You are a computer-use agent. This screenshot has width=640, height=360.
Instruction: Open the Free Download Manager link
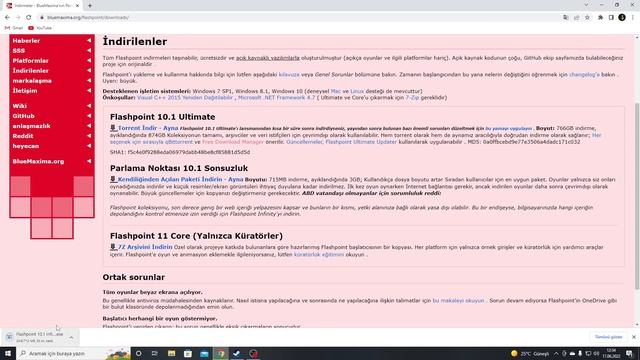click(233, 142)
